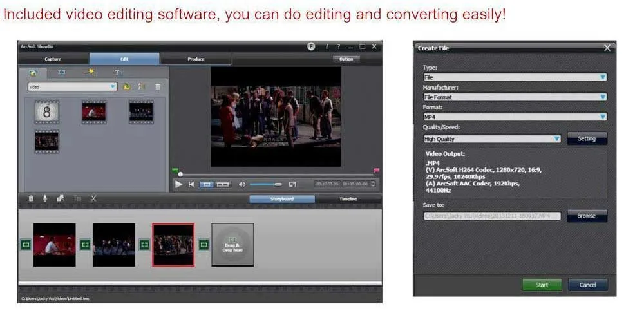This screenshot has width=644, height=313.
Task: Click the media library trash icon
Action: 158,87
